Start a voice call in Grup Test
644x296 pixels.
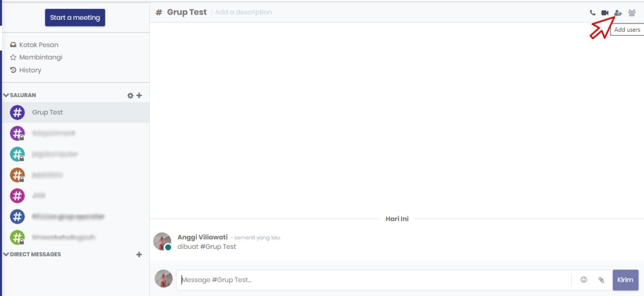coord(593,13)
